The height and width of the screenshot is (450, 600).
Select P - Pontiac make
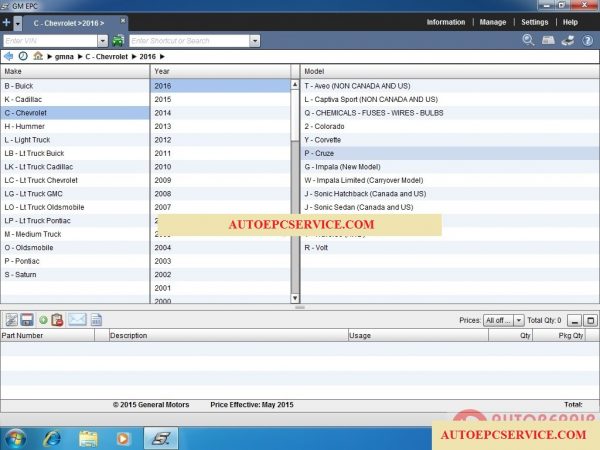click(x=75, y=261)
